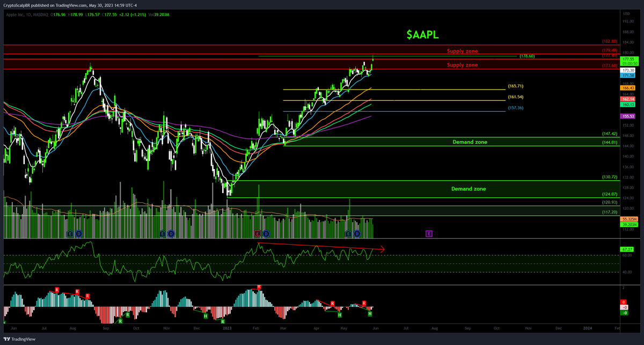Click the TradingView logo
644x345 pixels.
[19, 339]
